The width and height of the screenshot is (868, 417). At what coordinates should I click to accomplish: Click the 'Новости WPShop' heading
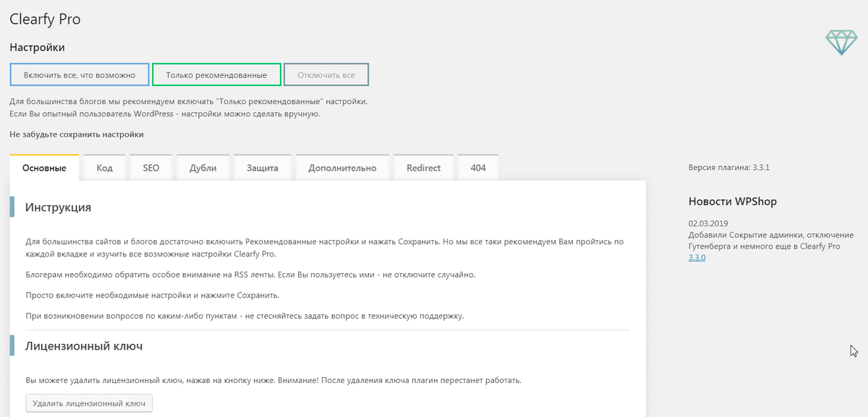(x=733, y=202)
